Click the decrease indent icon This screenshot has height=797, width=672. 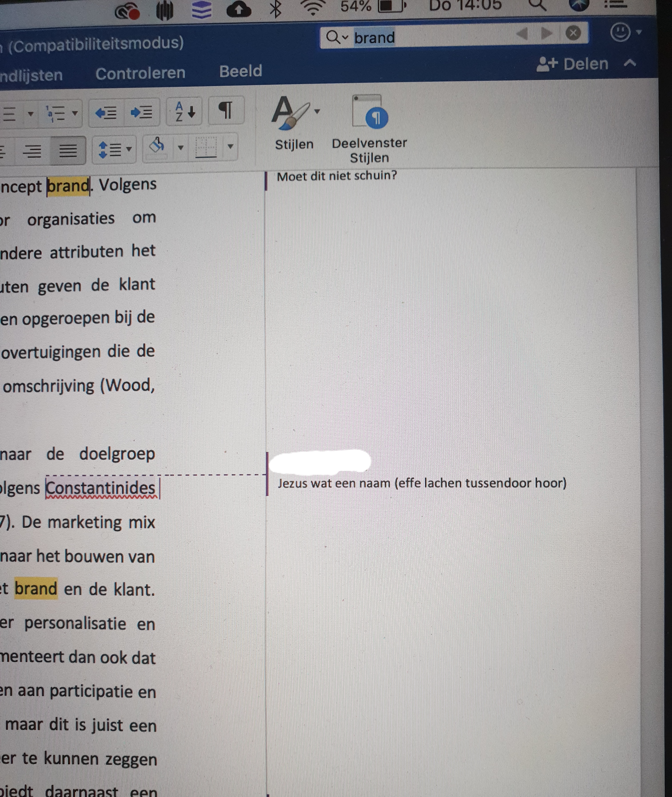106,112
